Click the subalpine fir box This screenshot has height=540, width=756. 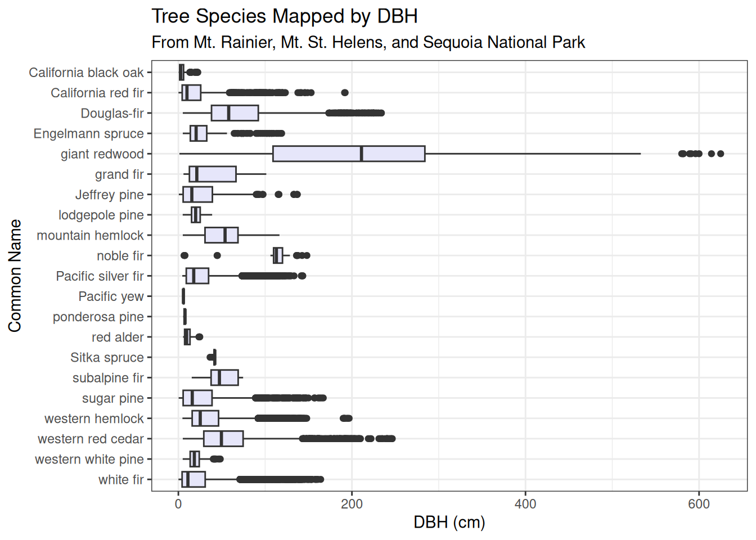[224, 377]
